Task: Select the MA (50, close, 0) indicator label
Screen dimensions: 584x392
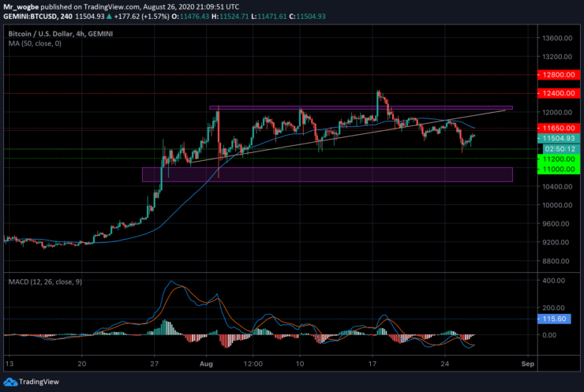Action: (x=35, y=43)
